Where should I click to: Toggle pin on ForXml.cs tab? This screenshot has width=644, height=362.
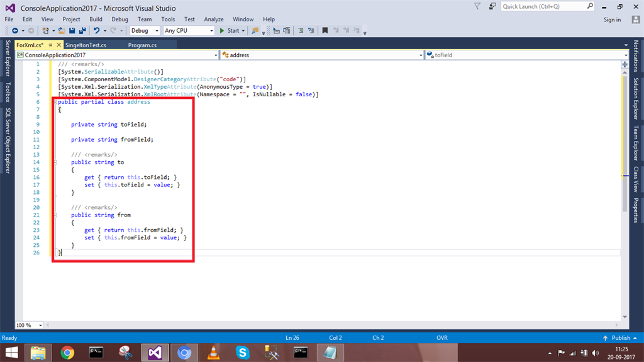pos(50,45)
